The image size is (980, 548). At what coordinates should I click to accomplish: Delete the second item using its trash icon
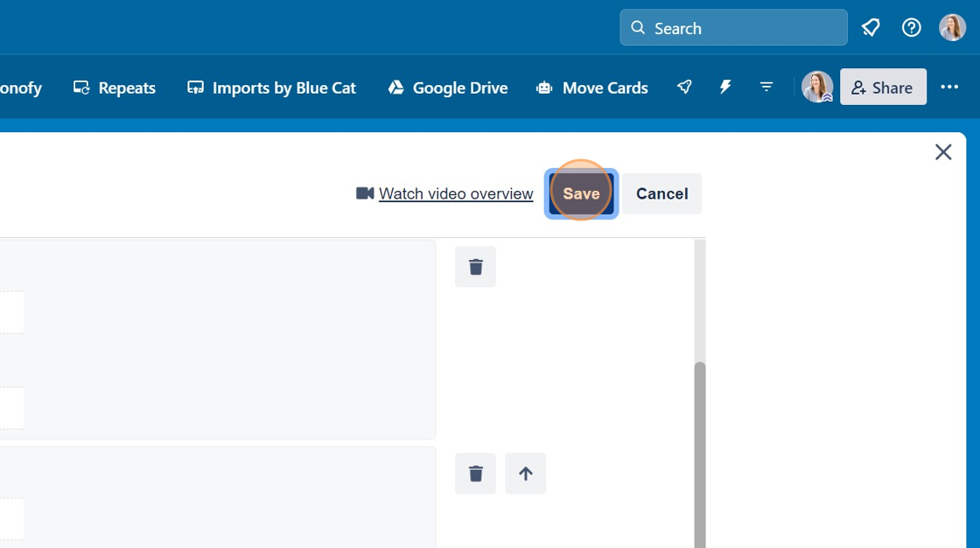(475, 473)
